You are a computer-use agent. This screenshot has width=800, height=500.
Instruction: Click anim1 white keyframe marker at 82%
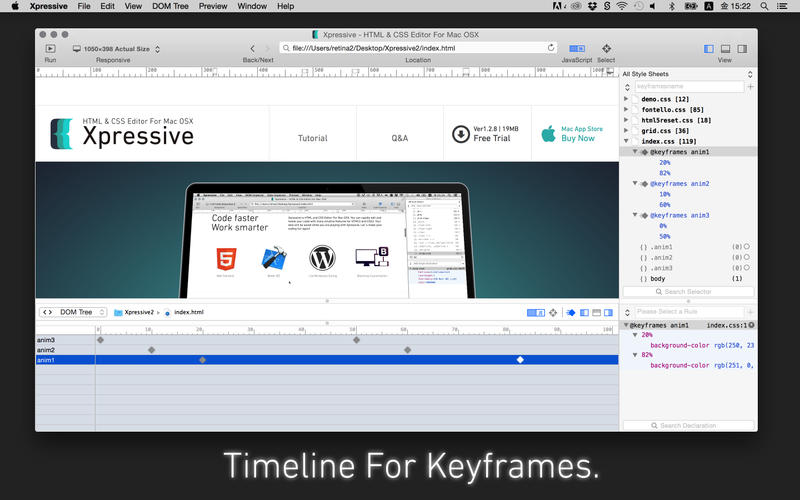pos(520,360)
